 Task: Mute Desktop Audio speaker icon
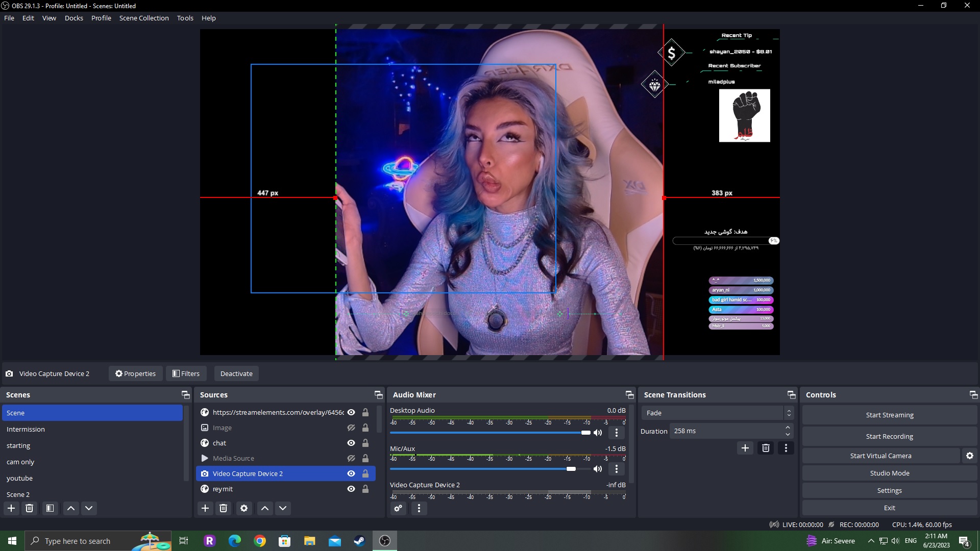(598, 433)
